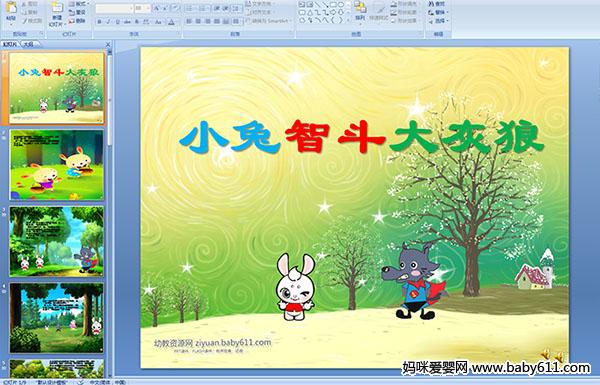Toggle Underline formatting in font group
The height and width of the screenshot is (385, 600).
coord(117,22)
